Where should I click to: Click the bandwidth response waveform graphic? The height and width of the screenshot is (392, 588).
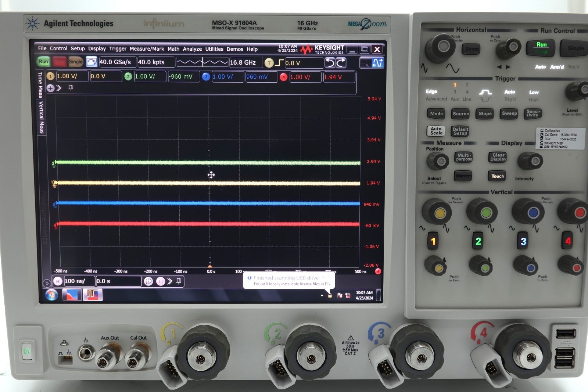coord(202,62)
